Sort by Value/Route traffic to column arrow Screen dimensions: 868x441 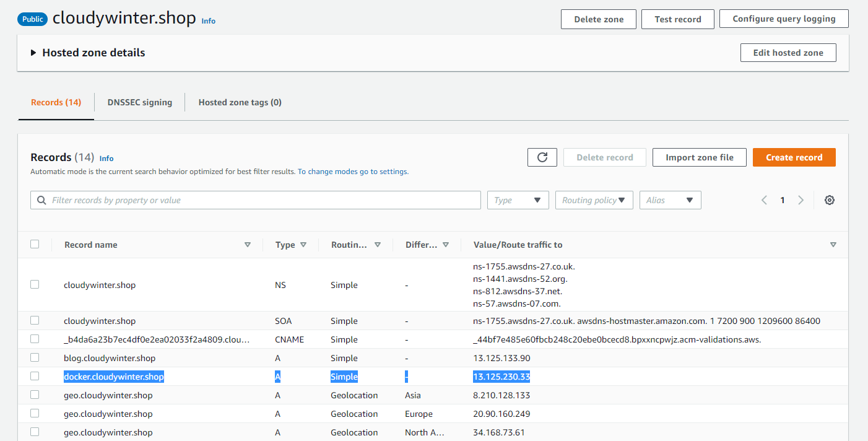833,245
